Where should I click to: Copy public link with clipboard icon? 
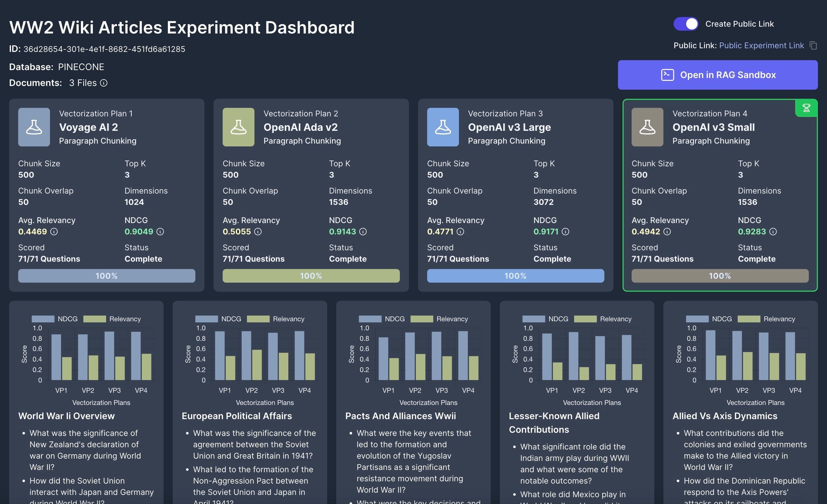pos(813,45)
